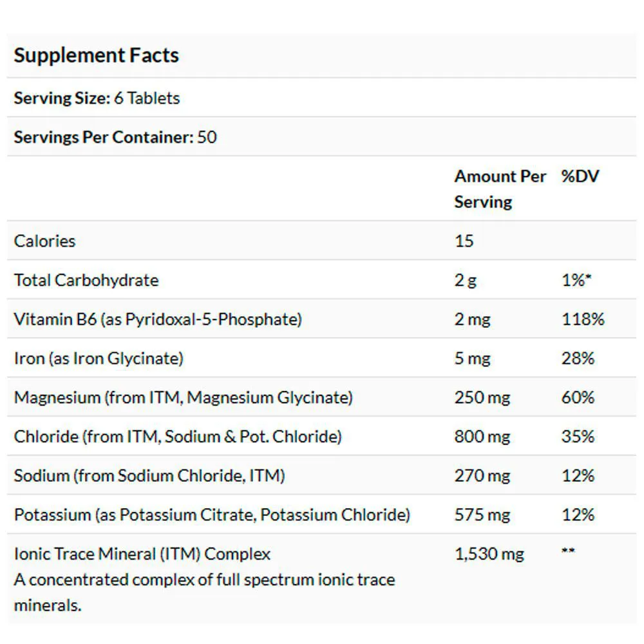644x644 pixels.
Task: Select the Magnesium (from ITM) row label
Action: 183,397
